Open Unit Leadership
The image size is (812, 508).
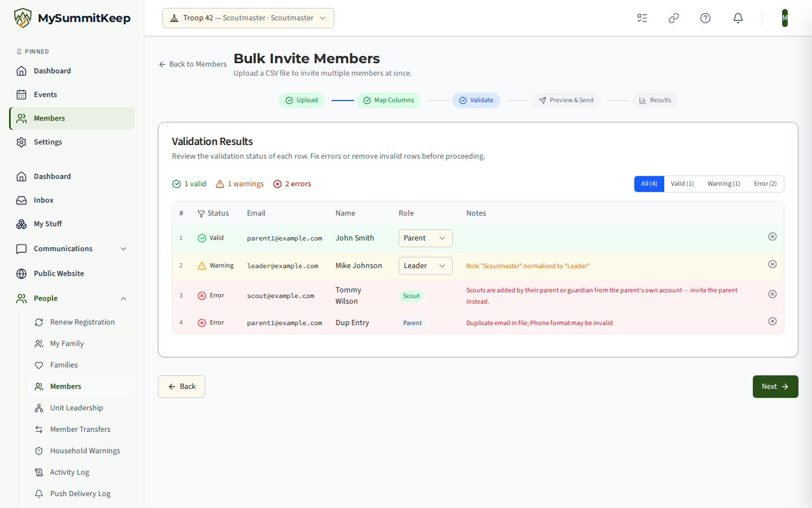tap(81, 408)
